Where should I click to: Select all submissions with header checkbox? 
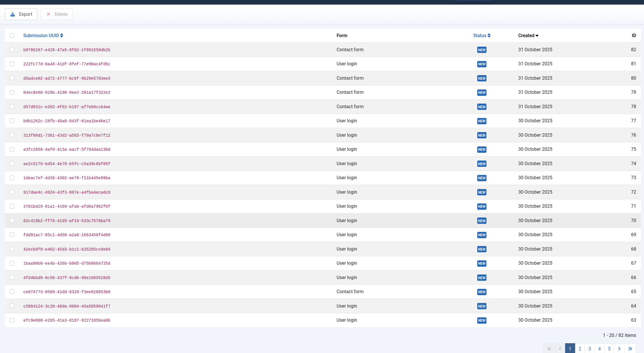(12, 35)
